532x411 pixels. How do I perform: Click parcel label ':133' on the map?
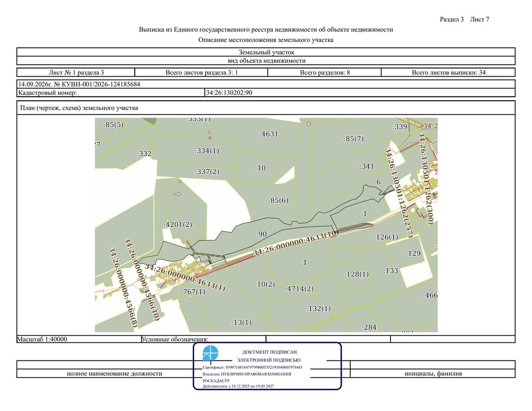pyautogui.click(x=391, y=270)
